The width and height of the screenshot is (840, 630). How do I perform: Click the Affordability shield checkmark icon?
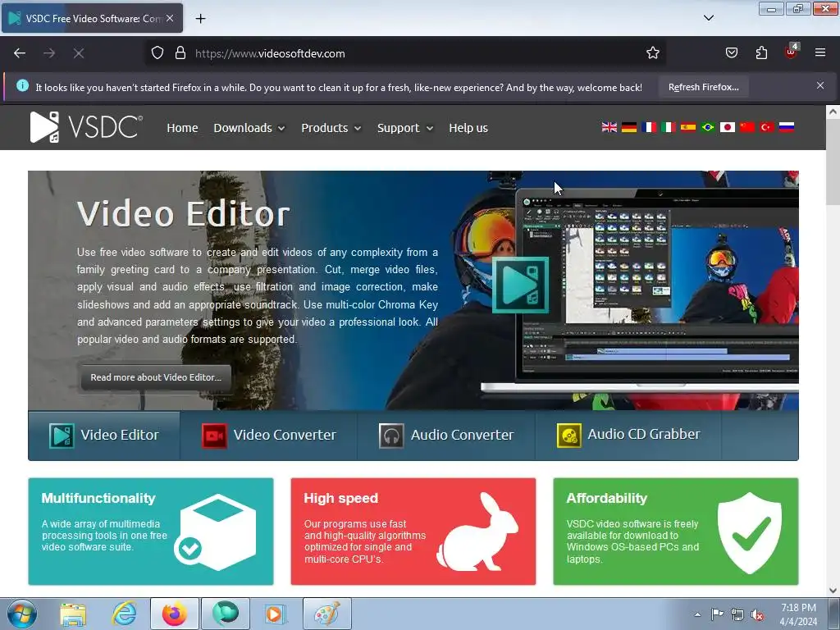click(x=750, y=533)
